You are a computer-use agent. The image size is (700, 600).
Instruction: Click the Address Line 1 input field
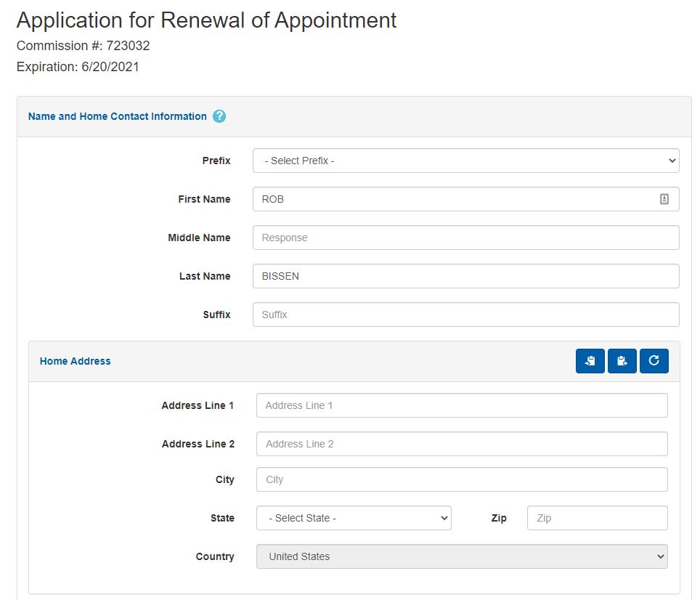[x=462, y=405]
